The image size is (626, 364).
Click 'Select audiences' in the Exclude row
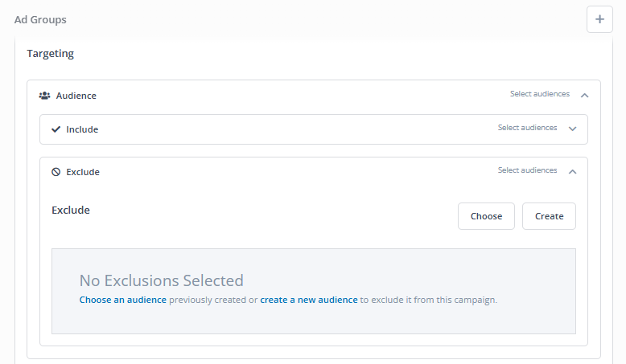coord(527,170)
